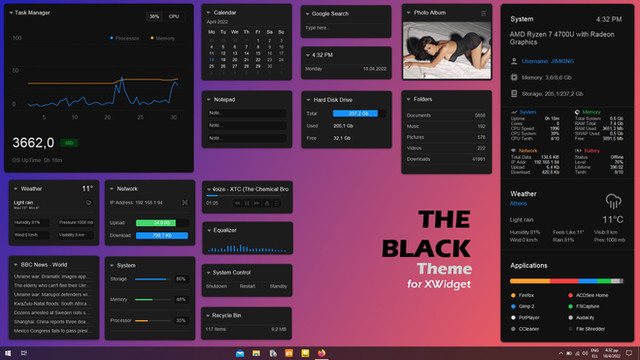Open the Windows Start button
Viewport: 640px width, 360px height.
(x=8, y=353)
